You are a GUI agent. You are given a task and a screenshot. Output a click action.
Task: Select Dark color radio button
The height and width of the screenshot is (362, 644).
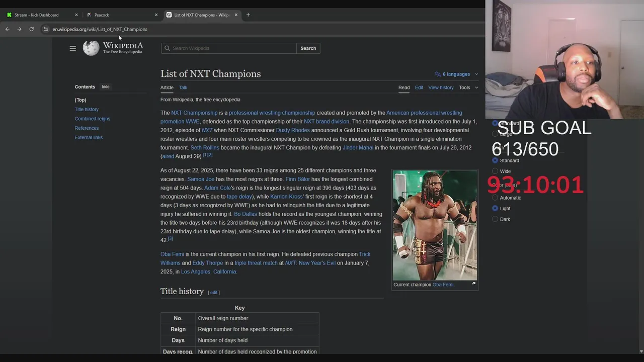pos(495,219)
